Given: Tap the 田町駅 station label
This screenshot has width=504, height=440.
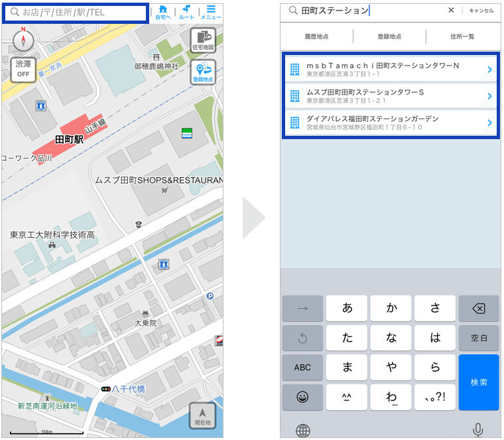Looking at the screenshot, I should point(69,139).
